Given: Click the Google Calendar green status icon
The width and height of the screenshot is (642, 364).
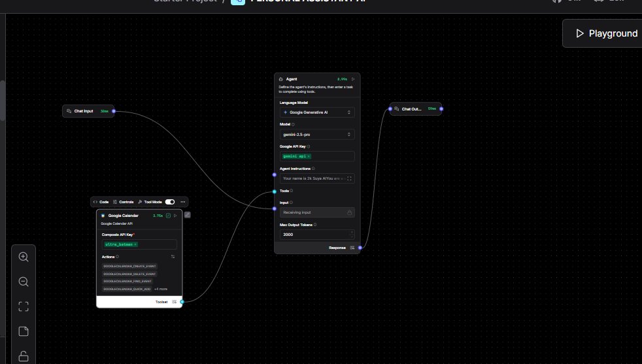Looking at the screenshot, I should click(168, 216).
